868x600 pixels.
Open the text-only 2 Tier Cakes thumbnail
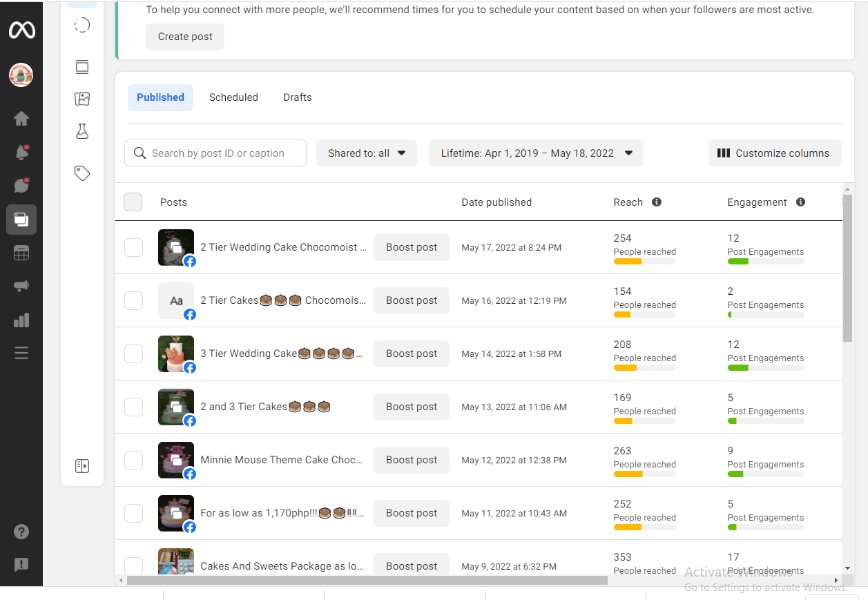[176, 300]
